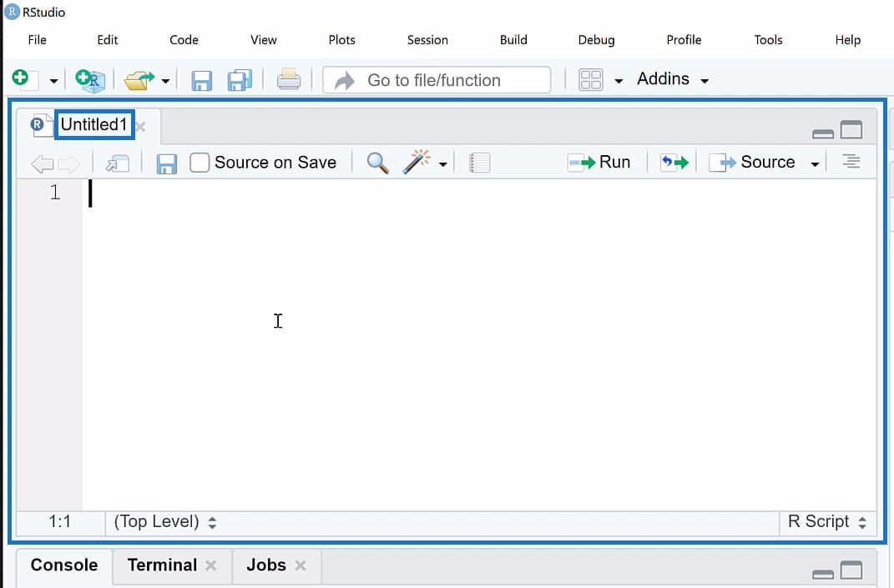Viewport: 894px width, 588px height.
Task: Run the current line or selection
Action: pos(599,163)
